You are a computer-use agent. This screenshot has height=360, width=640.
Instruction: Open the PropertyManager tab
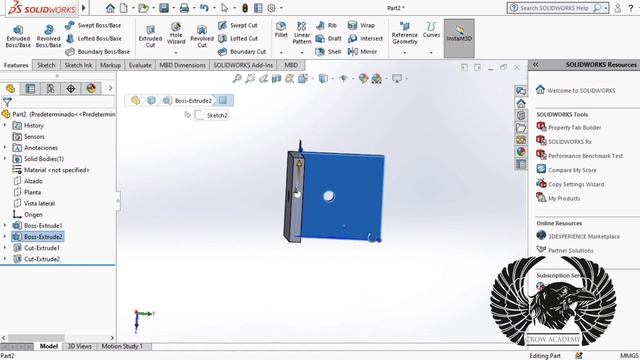pyautogui.click(x=30, y=88)
